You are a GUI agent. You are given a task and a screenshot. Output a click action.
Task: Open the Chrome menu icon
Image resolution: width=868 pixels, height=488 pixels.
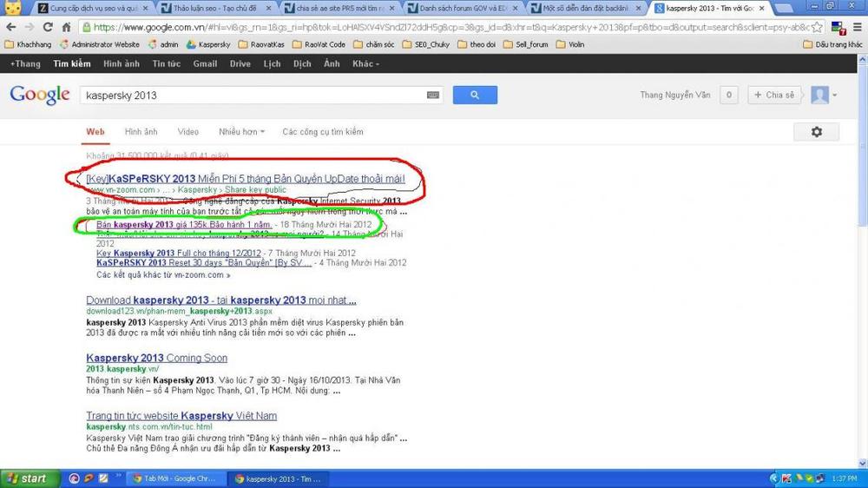coord(857,27)
